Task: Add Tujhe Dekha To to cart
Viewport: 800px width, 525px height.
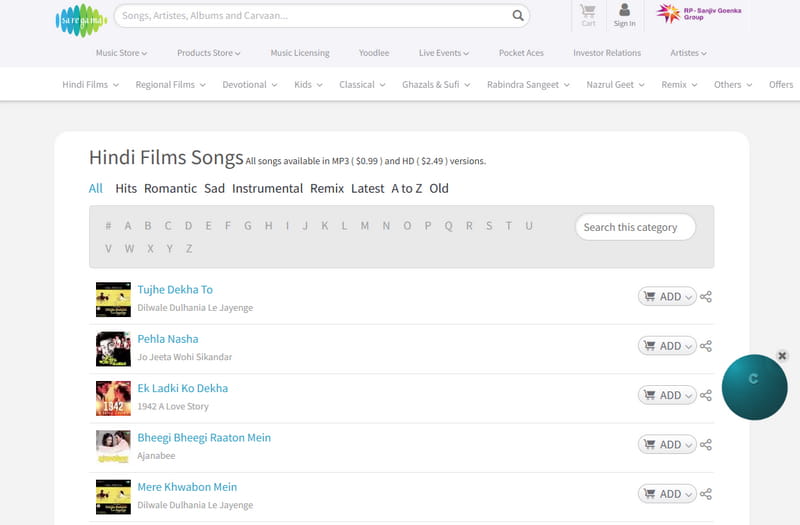Action: coord(667,296)
